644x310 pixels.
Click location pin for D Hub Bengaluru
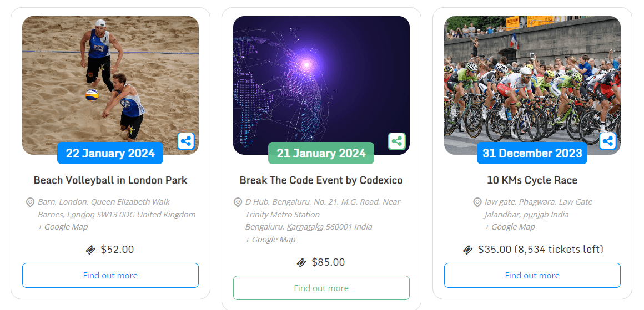(238, 202)
